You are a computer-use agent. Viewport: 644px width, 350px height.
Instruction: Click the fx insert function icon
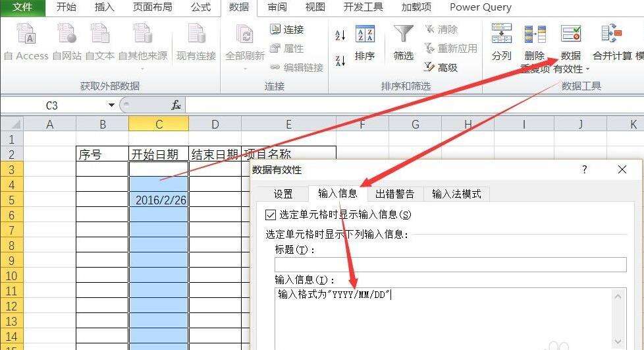pyautogui.click(x=176, y=105)
